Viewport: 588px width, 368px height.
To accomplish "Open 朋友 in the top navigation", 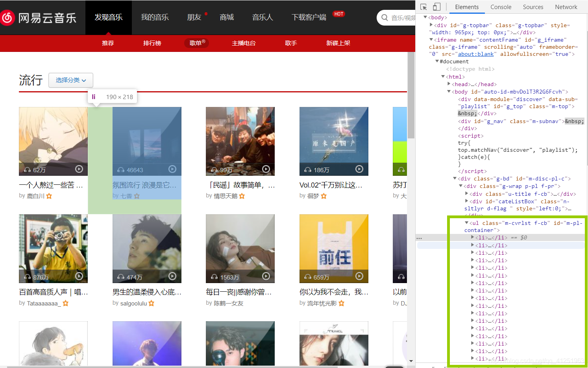I will click(x=194, y=17).
